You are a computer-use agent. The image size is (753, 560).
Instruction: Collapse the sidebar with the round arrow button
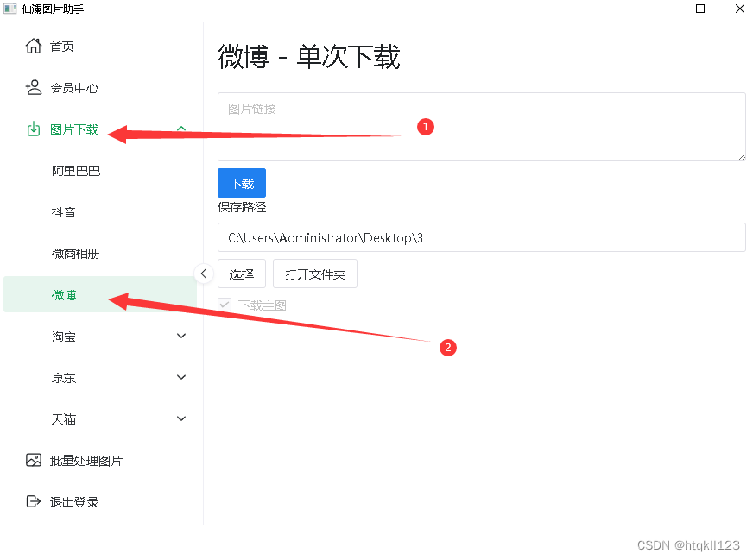tap(204, 274)
